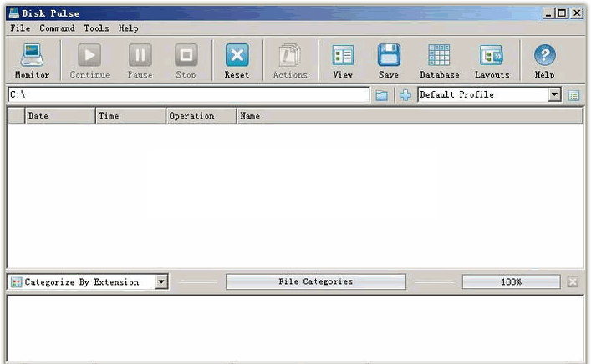
Task: Minimize the Disk Pulse window
Action: pyautogui.click(x=548, y=13)
